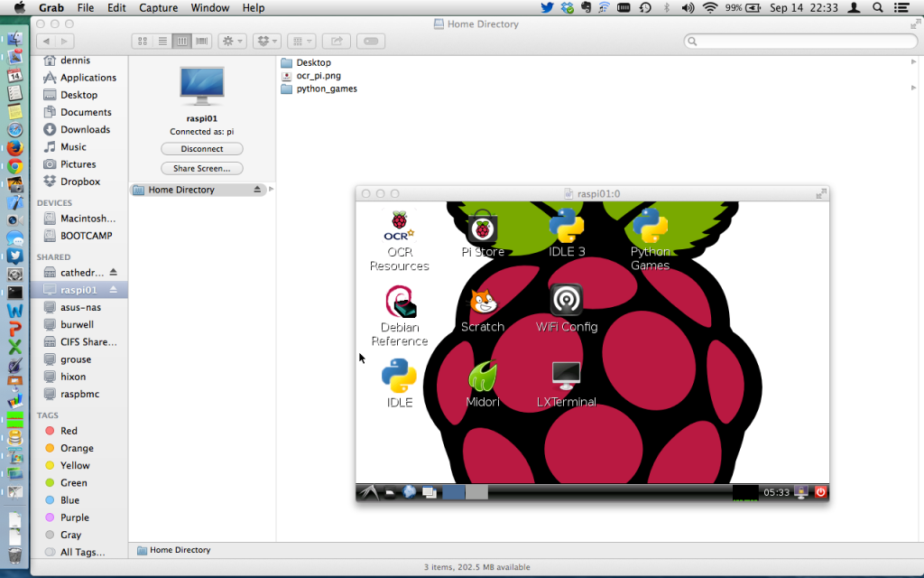Image resolution: width=924 pixels, height=578 pixels.
Task: Open Python Games shortcut on raspi01
Action: (x=650, y=240)
